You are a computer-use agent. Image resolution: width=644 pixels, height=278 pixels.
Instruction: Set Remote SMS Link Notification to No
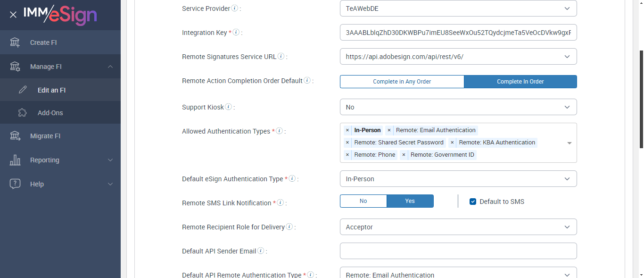[363, 201]
